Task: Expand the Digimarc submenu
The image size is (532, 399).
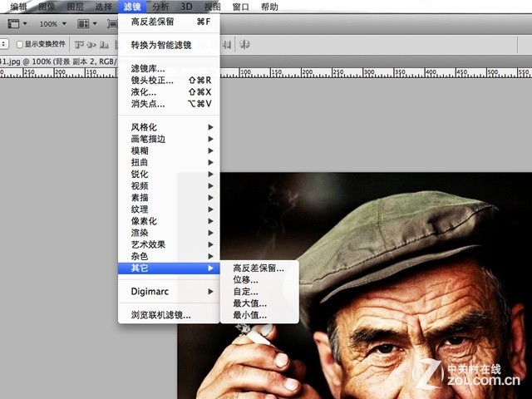Action: point(169,292)
